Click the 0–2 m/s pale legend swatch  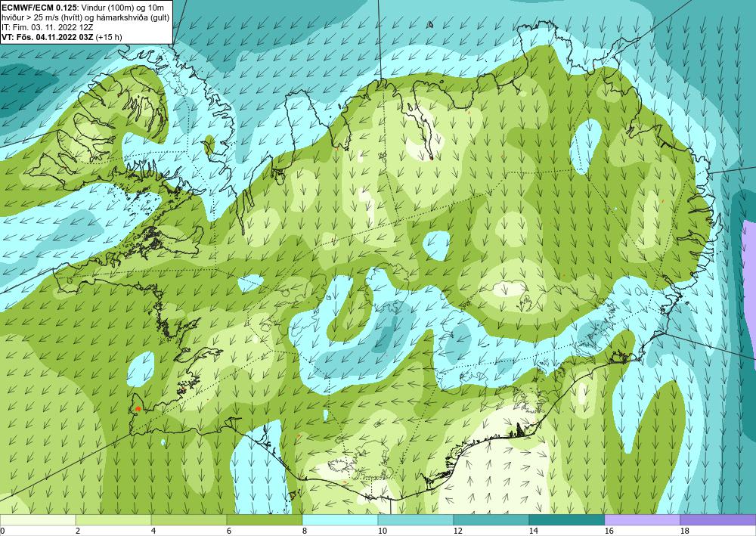point(38,520)
